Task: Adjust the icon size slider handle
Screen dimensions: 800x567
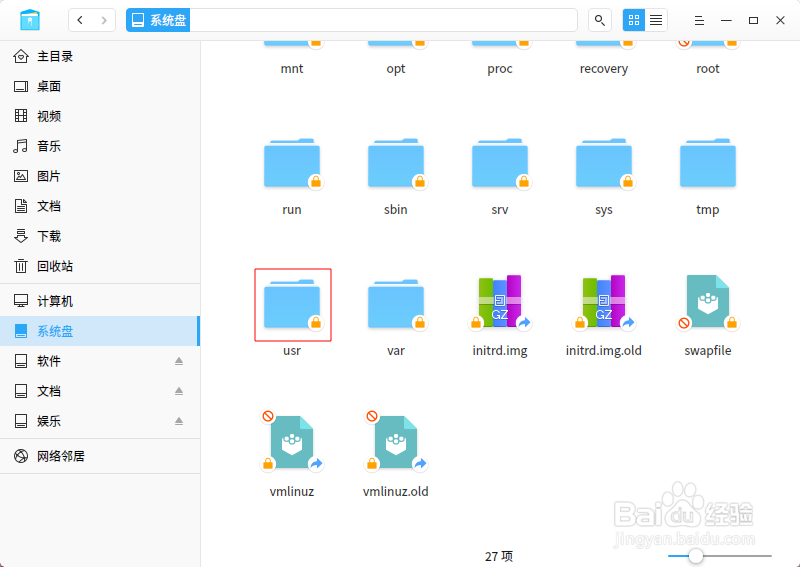Action: click(x=695, y=556)
